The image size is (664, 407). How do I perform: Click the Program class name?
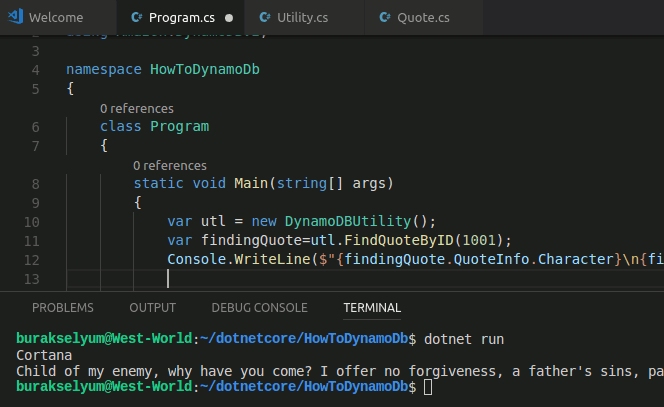click(x=180, y=127)
